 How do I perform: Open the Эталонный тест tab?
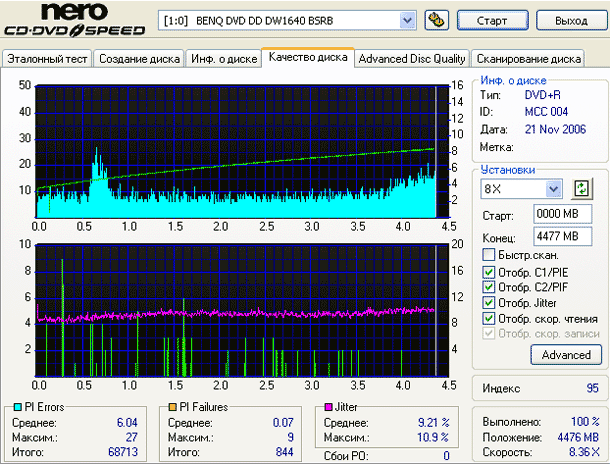click(x=47, y=59)
